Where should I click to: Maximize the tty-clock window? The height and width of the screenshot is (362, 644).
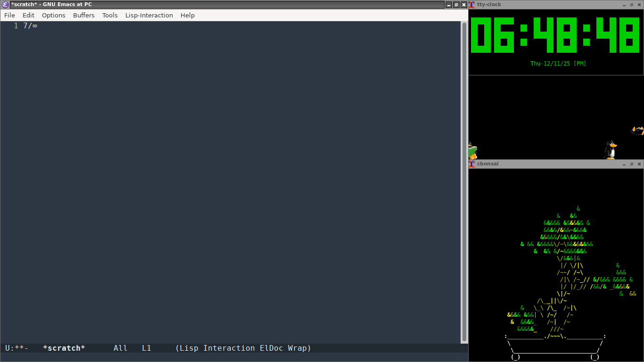click(x=632, y=5)
